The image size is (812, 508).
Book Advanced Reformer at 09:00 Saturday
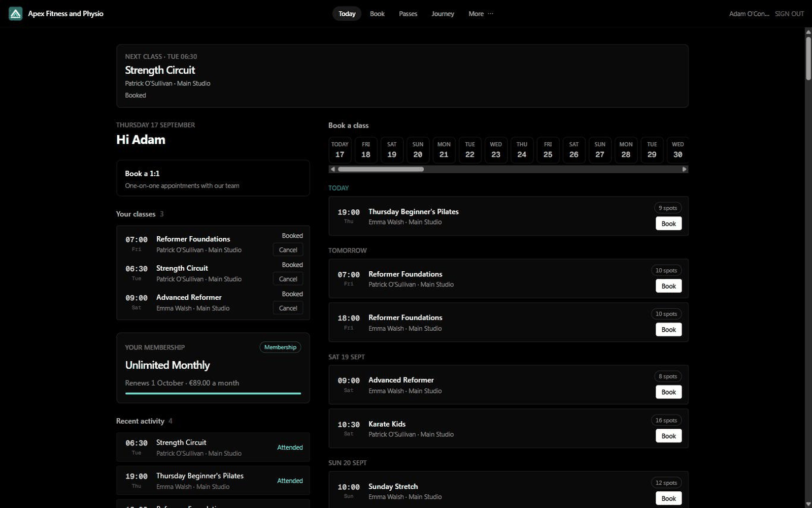coord(668,392)
